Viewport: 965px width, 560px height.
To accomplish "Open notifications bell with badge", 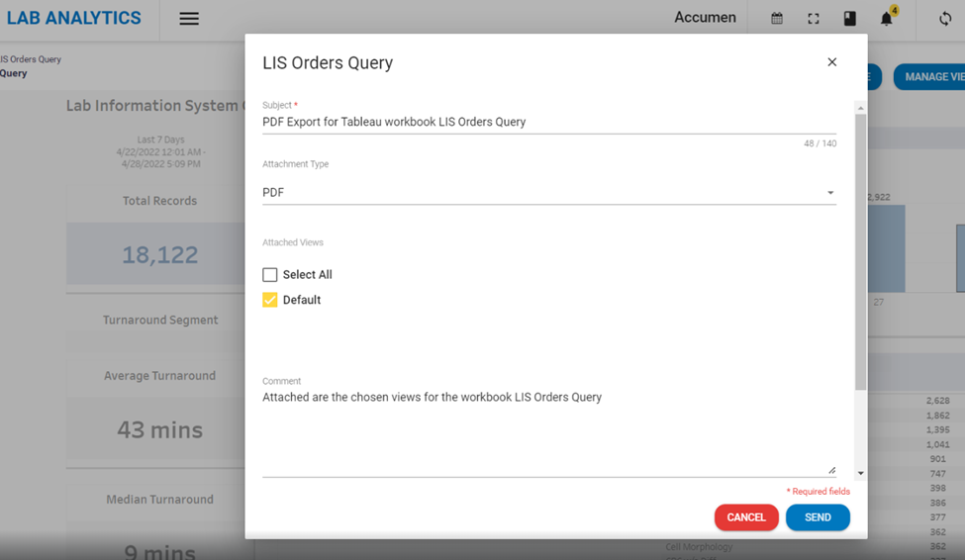I will point(887,19).
